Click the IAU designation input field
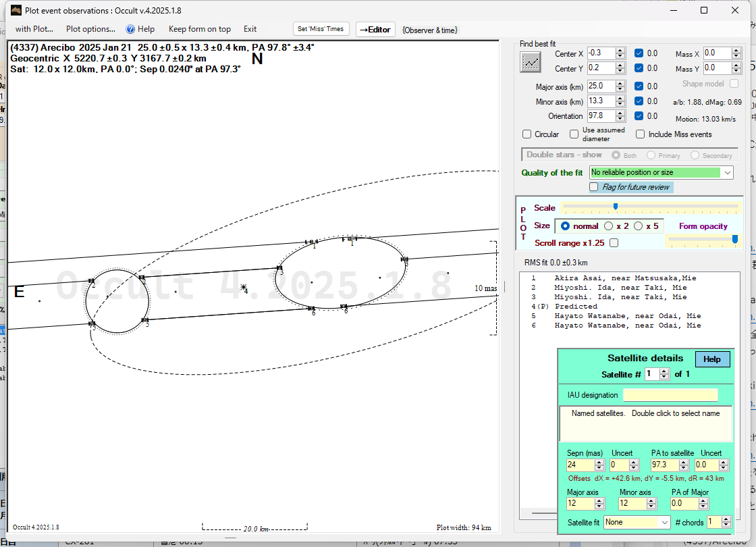Screen dimensions: 756x547 click(670, 395)
